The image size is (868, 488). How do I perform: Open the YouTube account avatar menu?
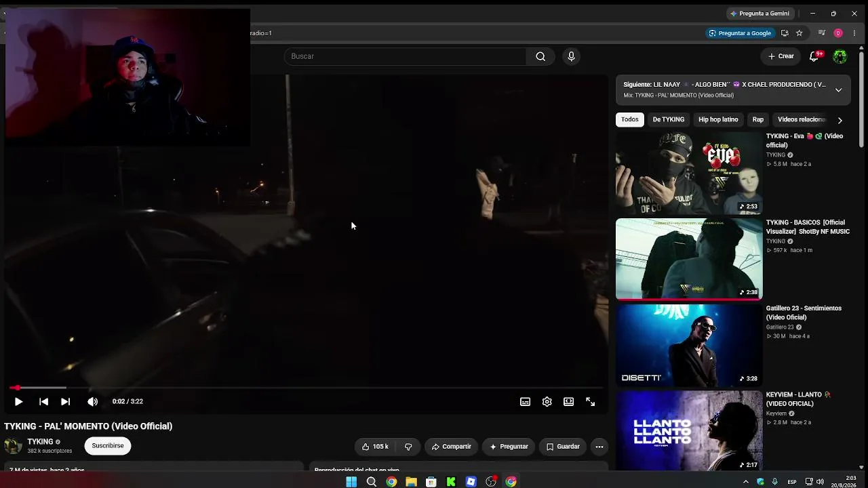(840, 57)
